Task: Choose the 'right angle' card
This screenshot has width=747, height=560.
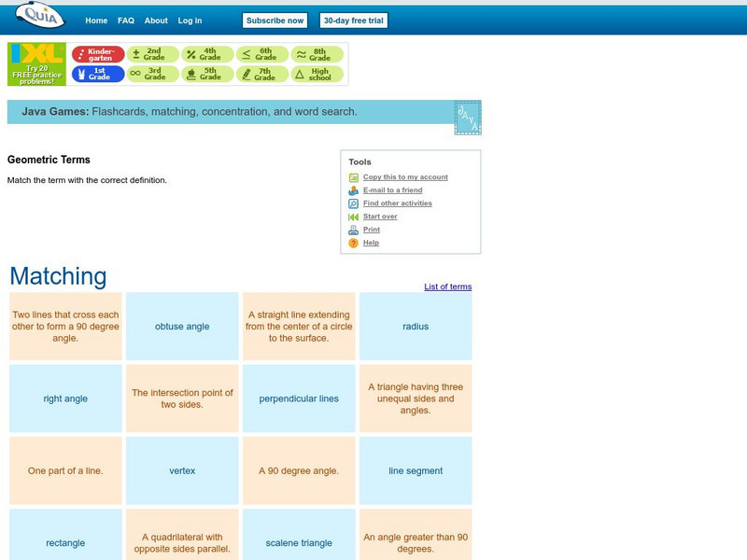Action: [x=65, y=399]
